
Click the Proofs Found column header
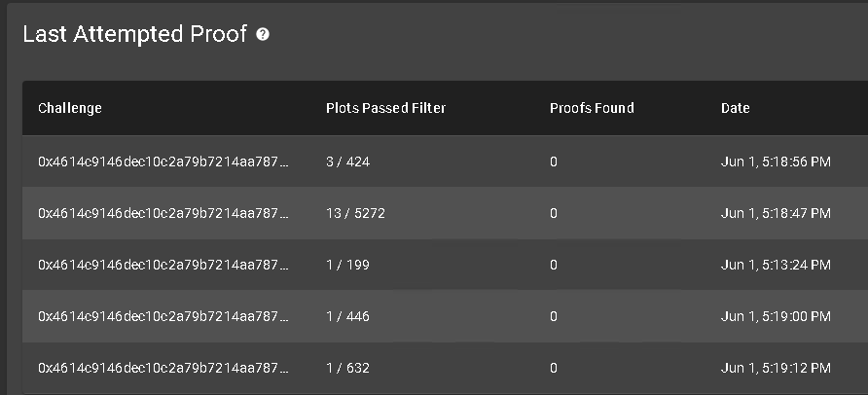point(592,108)
